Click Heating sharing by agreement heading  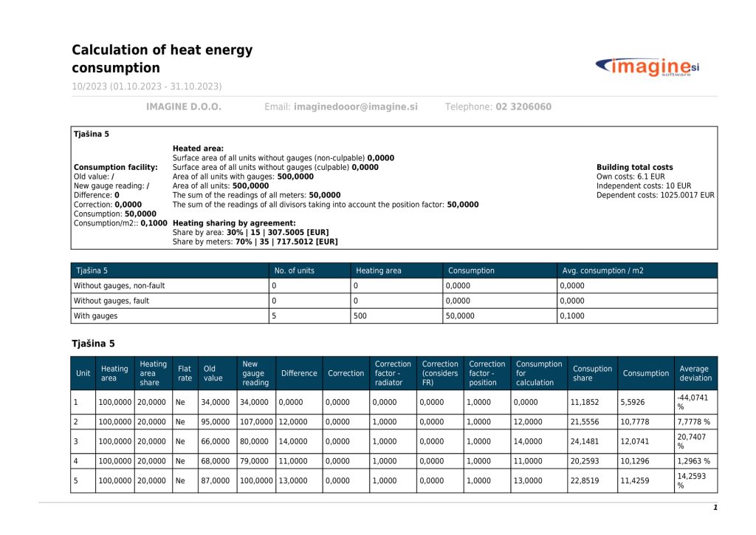click(x=234, y=223)
